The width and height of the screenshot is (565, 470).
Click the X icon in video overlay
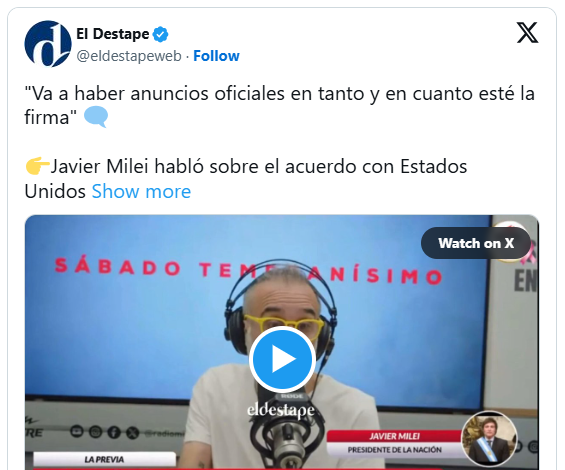tap(133, 433)
